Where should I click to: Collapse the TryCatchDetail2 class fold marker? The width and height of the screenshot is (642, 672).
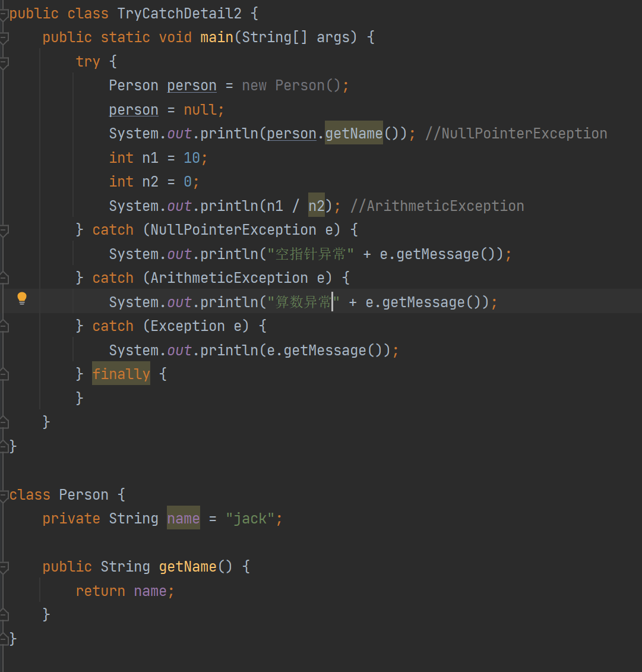point(4,14)
